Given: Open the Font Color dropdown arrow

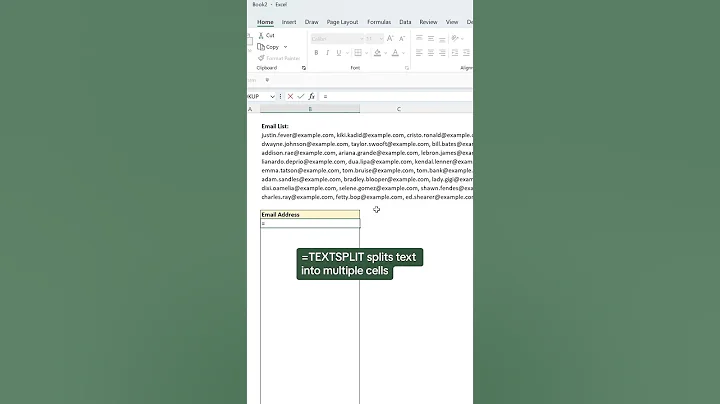Looking at the screenshot, I should click(x=404, y=53).
